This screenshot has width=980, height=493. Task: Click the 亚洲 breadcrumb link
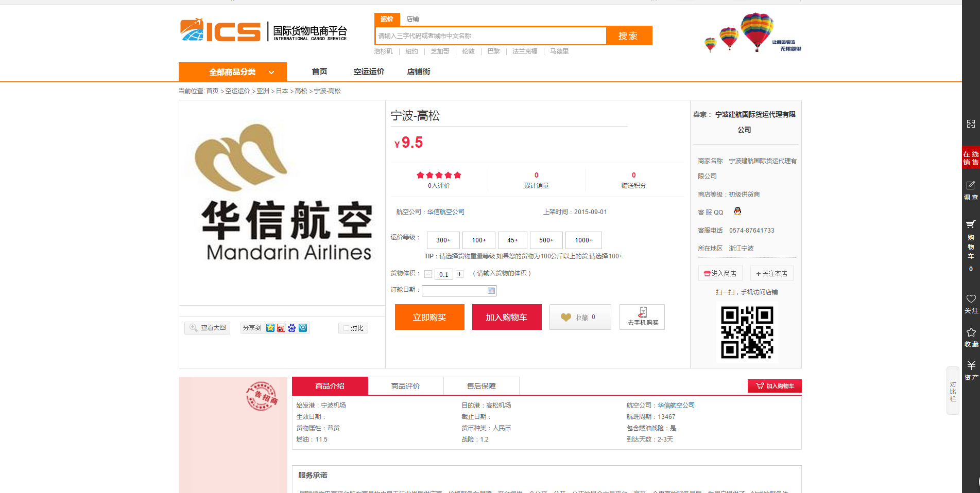pyautogui.click(x=263, y=91)
